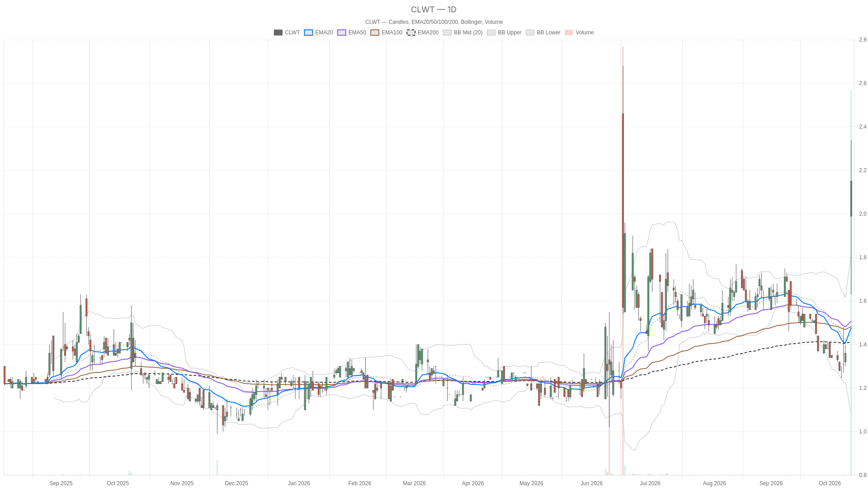This screenshot has height=488, width=868.
Task: Toggle the EMA20 blue legend swatch
Action: click(x=308, y=33)
